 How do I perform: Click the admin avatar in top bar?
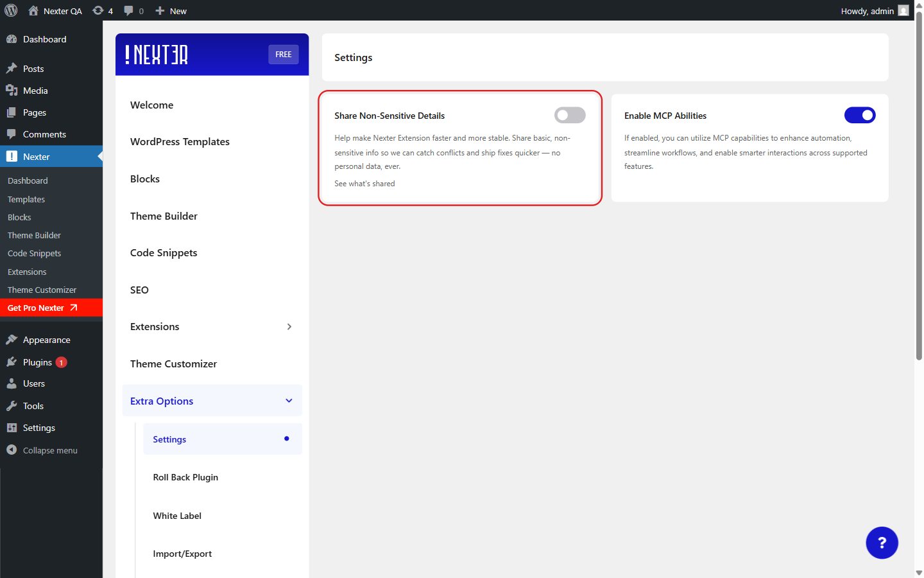point(903,11)
